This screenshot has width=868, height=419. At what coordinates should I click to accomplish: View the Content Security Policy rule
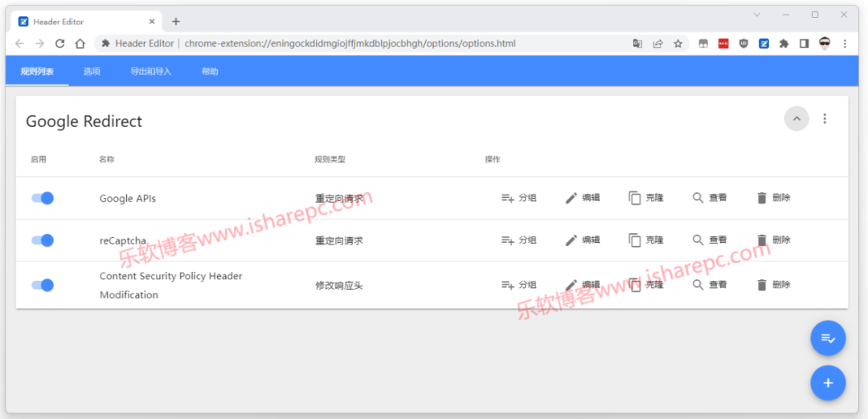pyautogui.click(x=710, y=285)
